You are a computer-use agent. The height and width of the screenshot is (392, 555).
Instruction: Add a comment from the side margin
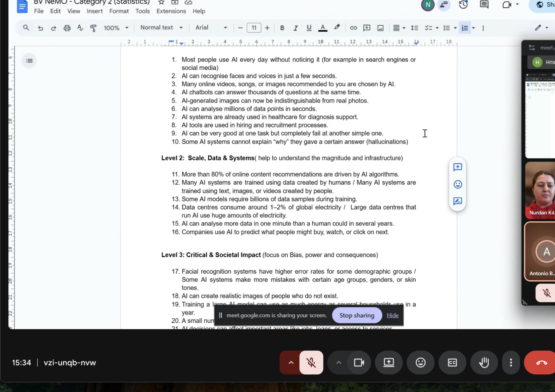[458, 167]
